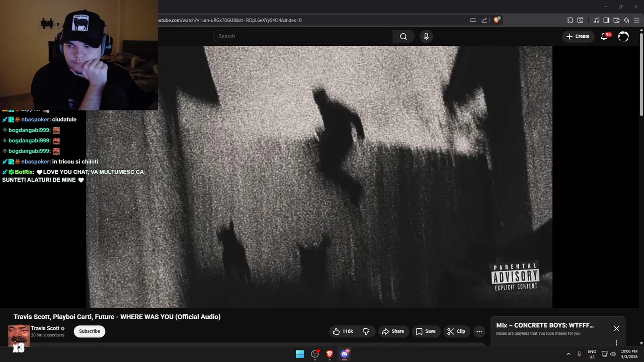This screenshot has width=644, height=362.
Task: Subscribe to Travis Scott channel
Action: click(90, 331)
